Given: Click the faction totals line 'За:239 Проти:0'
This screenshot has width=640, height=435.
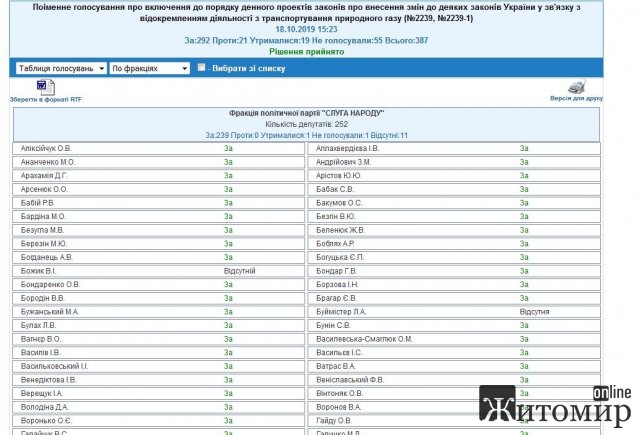Looking at the screenshot, I should 307,135.
